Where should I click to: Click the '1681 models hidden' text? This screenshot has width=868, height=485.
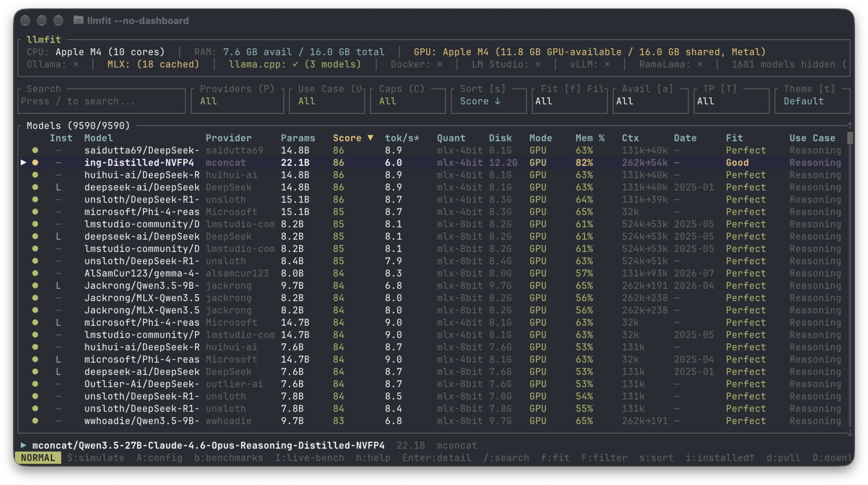point(784,64)
